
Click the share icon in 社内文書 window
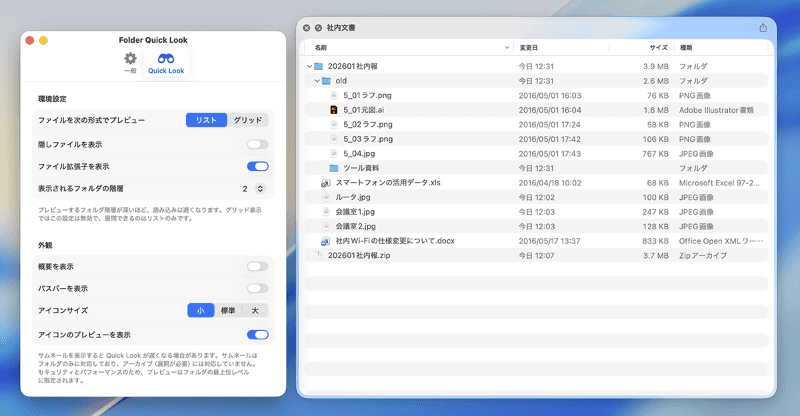763,28
